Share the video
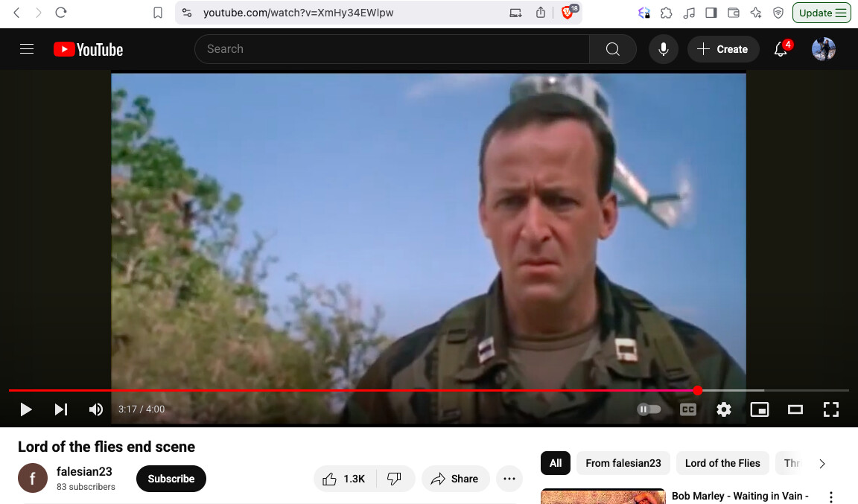Viewport: 858px width, 504px height. click(455, 479)
